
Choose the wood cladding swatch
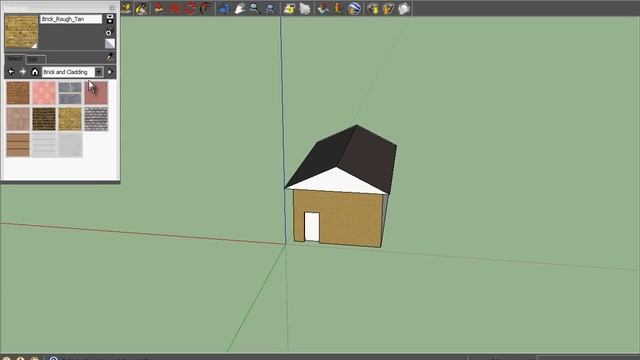click(18, 145)
